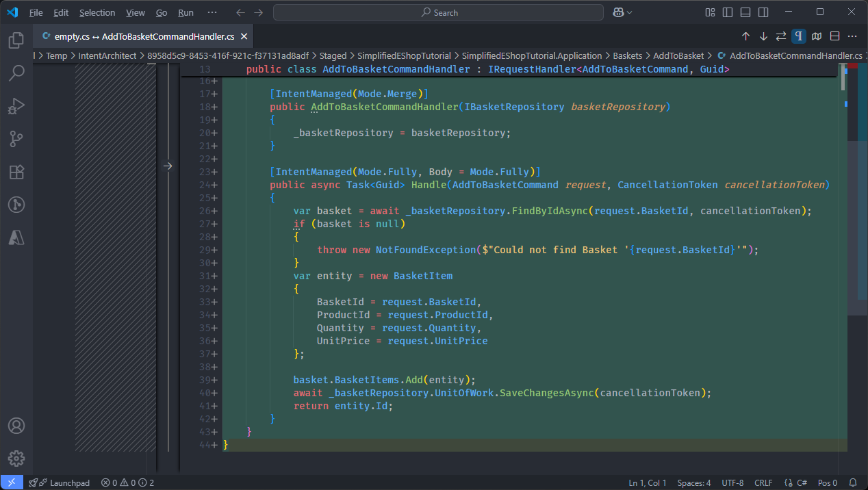The image size is (868, 490).
Task: Open the Go menu
Action: 162,12
